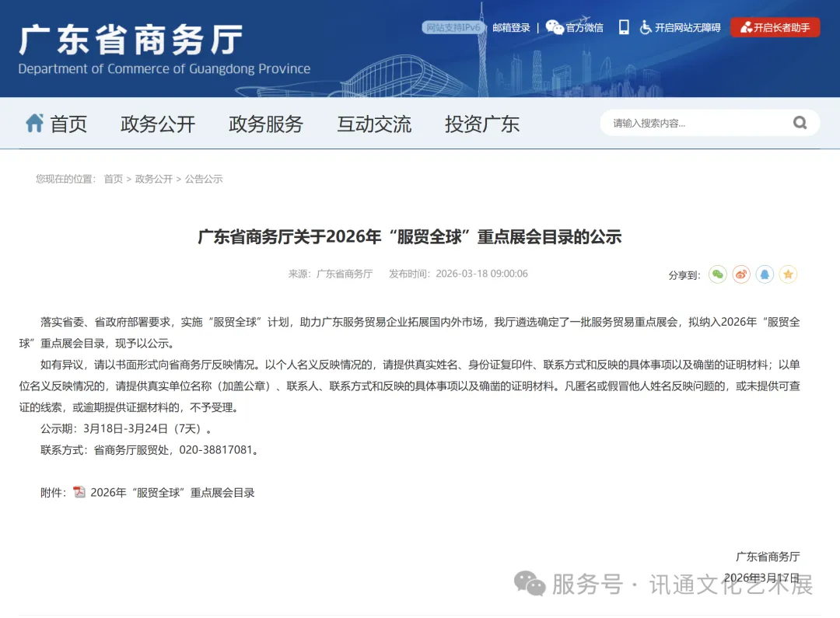Click red 开启长者助手 button
This screenshot has width=840, height=618.
point(775,27)
